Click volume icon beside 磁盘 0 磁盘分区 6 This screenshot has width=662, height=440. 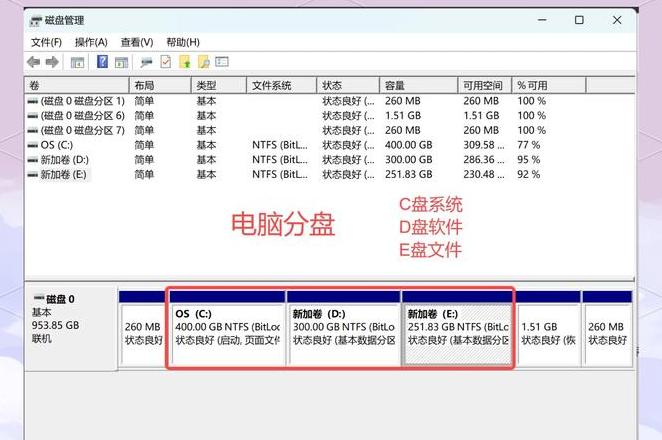(x=33, y=116)
